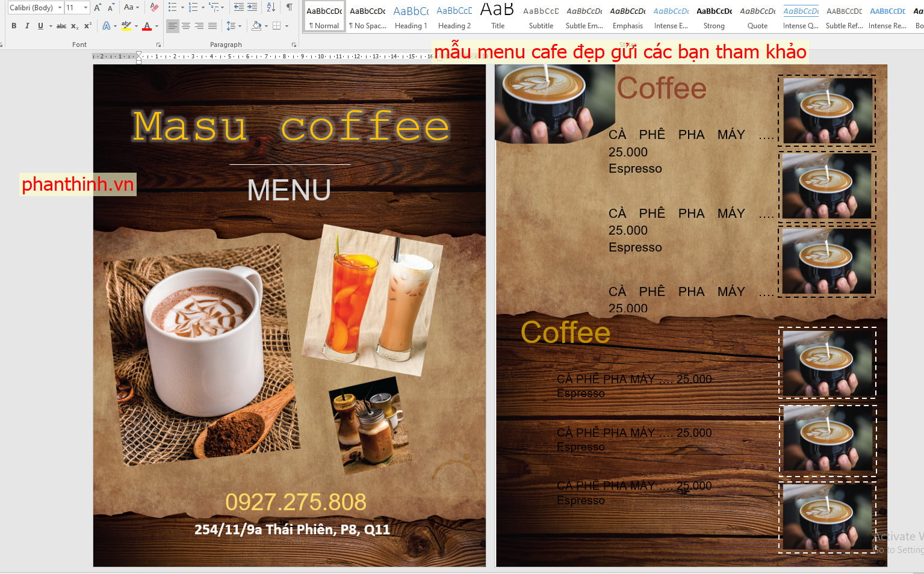The width and height of the screenshot is (924, 574).
Task: Apply the Intense Reference style
Action: point(888,17)
